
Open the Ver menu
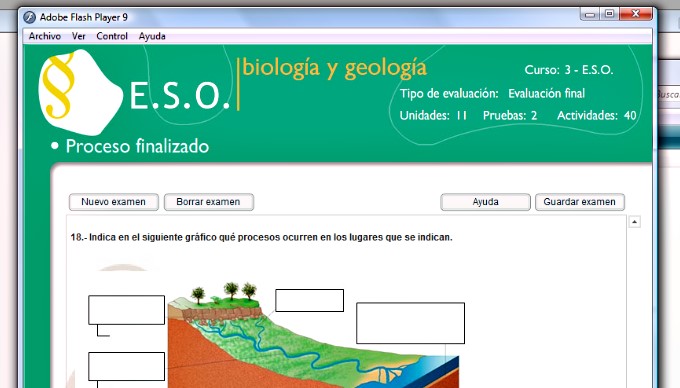click(78, 36)
